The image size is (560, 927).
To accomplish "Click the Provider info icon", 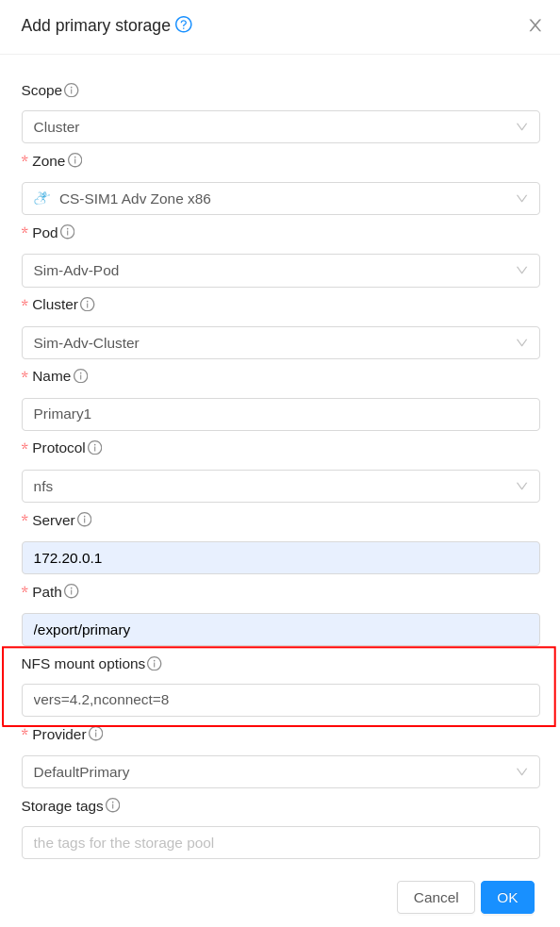I will coord(95,735).
